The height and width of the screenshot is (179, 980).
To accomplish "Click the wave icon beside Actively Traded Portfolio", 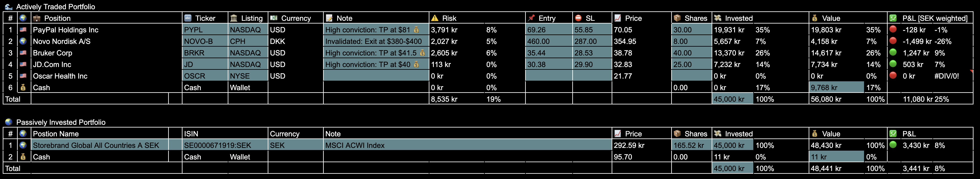I will tap(8, 7).
